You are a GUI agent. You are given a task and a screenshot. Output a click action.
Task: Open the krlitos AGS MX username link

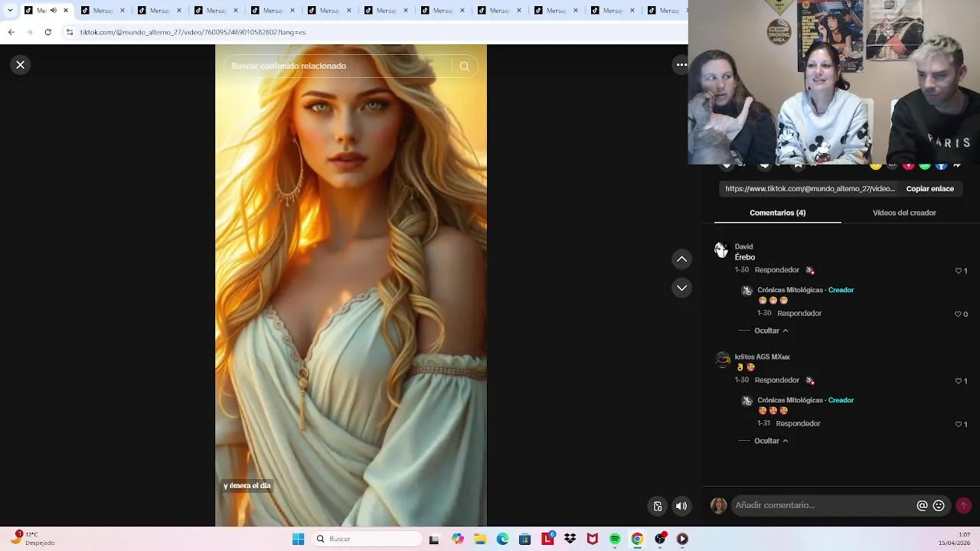pos(762,357)
